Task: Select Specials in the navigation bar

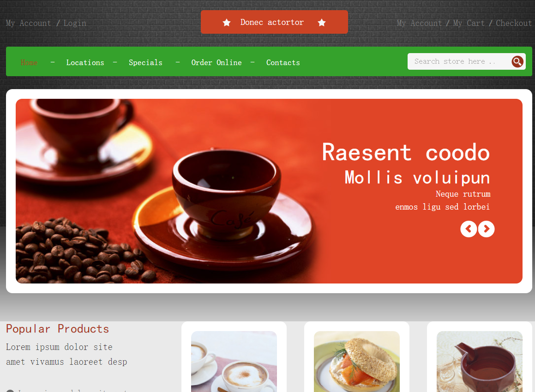Action: coord(146,62)
